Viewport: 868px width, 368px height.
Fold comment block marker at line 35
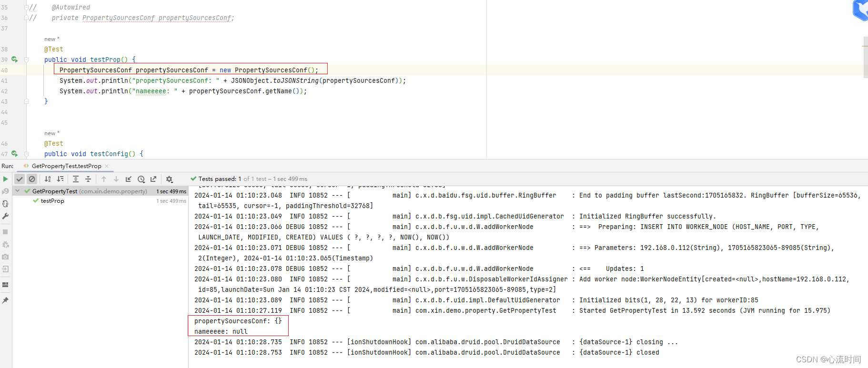27,8
